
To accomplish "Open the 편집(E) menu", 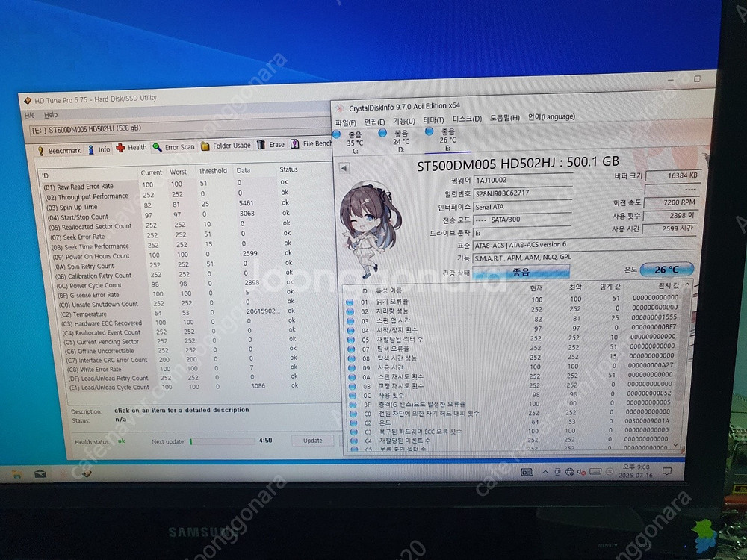I will coord(374,122).
